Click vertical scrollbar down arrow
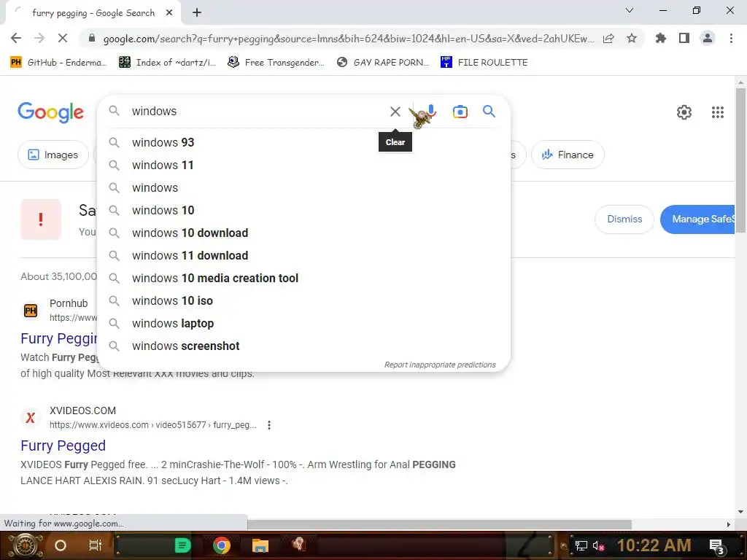Image resolution: width=747 pixels, height=560 pixels. pyautogui.click(x=740, y=512)
